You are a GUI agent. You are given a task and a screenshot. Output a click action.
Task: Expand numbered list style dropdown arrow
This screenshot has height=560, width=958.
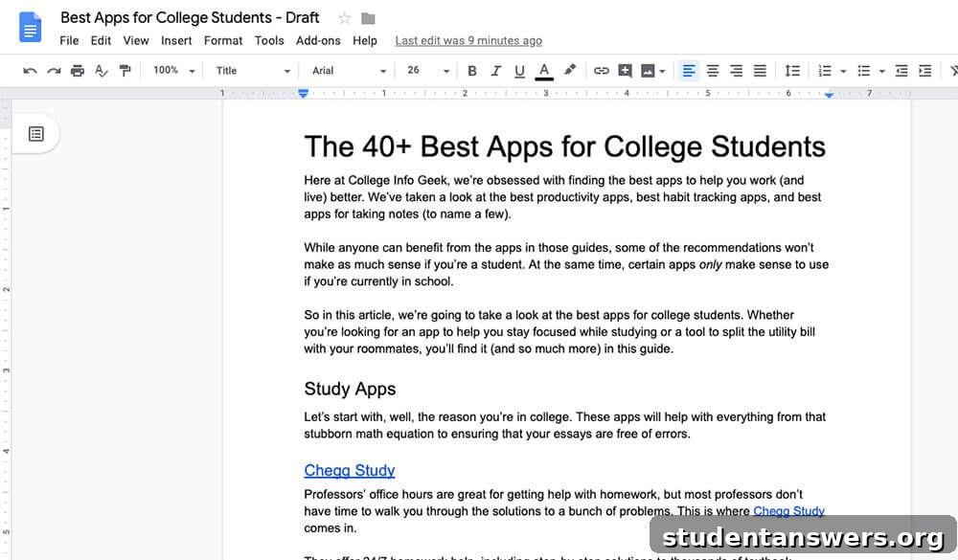(x=843, y=72)
